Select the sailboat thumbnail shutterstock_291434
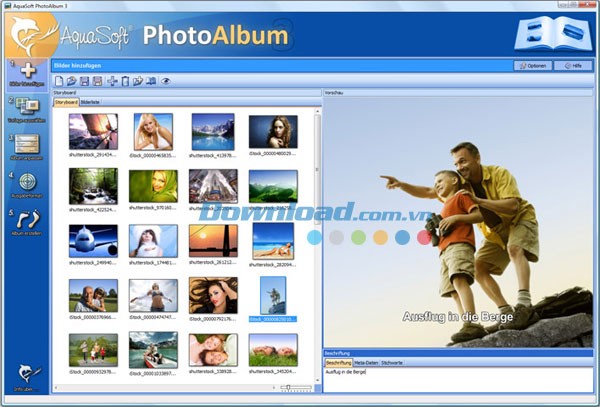Image resolution: width=600 pixels, height=407 pixels. pos(93,132)
